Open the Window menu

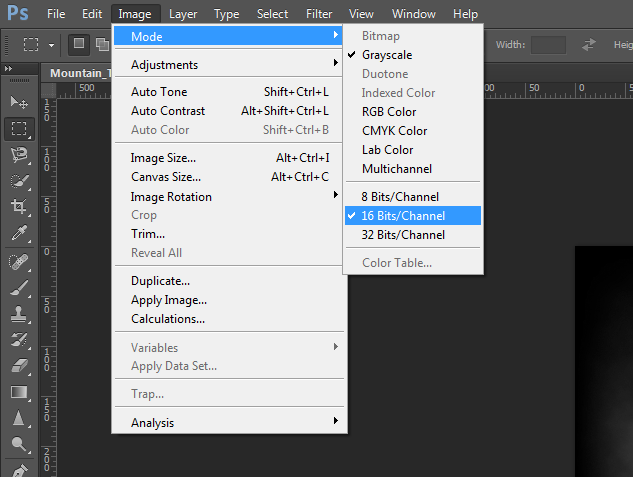coord(413,14)
